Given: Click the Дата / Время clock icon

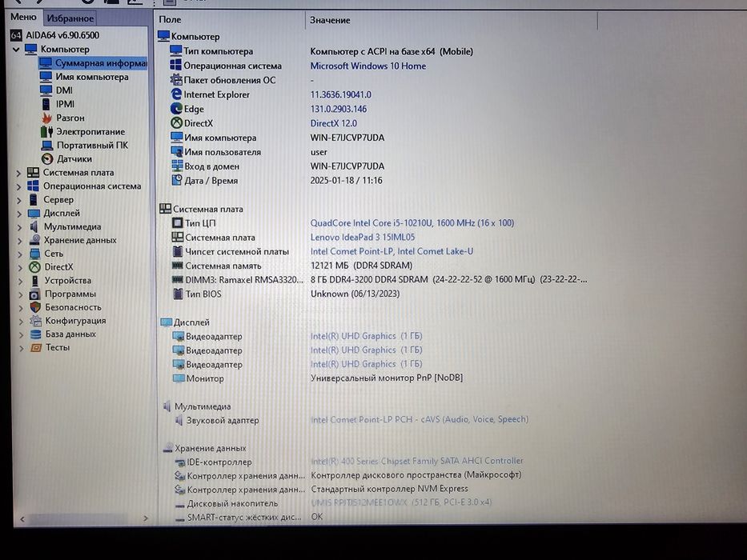Looking at the screenshot, I should coord(177,181).
